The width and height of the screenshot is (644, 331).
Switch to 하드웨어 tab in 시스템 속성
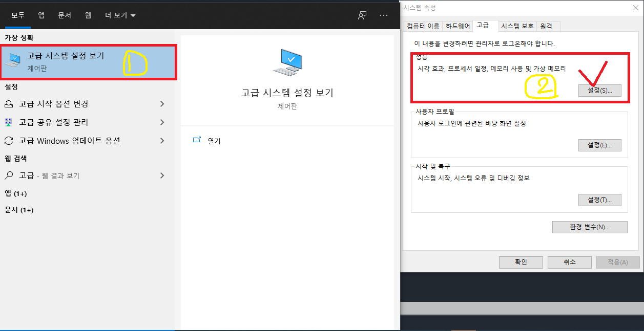point(458,26)
